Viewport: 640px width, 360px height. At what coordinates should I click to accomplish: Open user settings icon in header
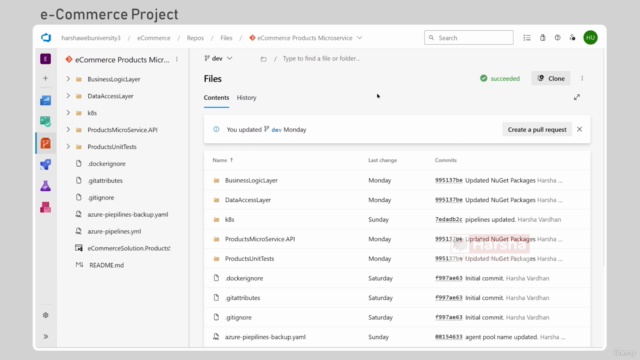pyautogui.click(x=573, y=38)
